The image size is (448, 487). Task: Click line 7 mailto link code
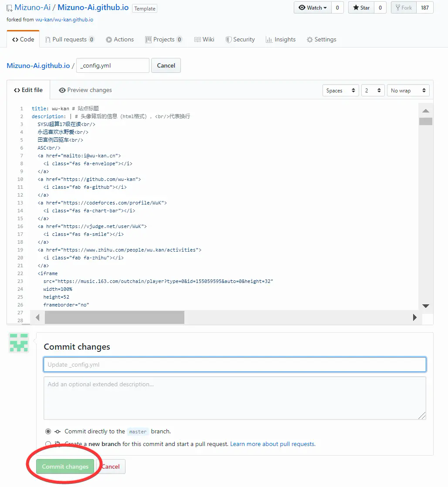pyautogui.click(x=79, y=156)
